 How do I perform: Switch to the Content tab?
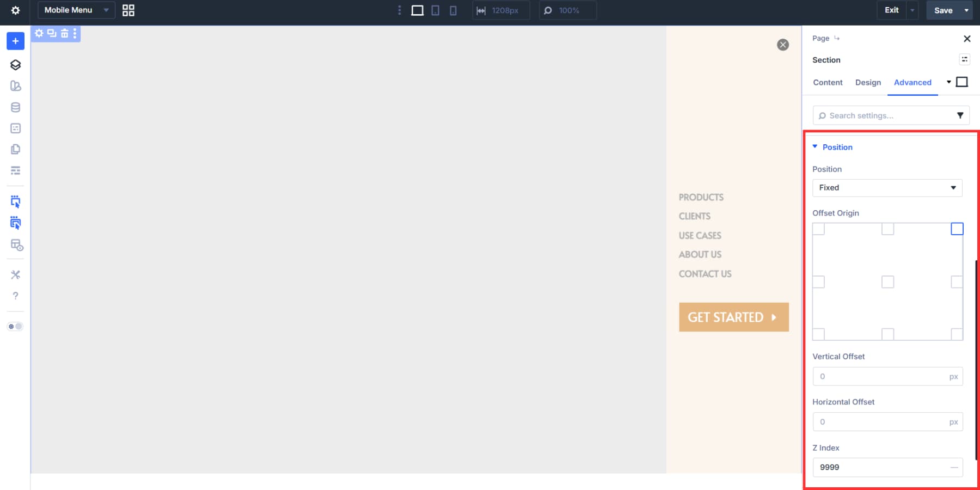tap(827, 82)
